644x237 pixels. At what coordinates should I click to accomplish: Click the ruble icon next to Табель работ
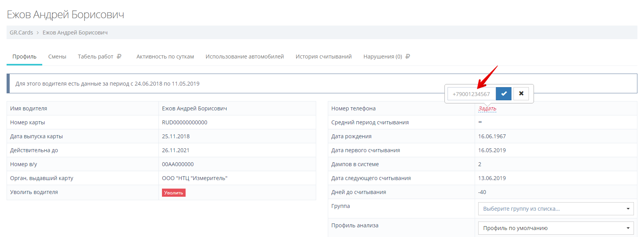point(119,57)
